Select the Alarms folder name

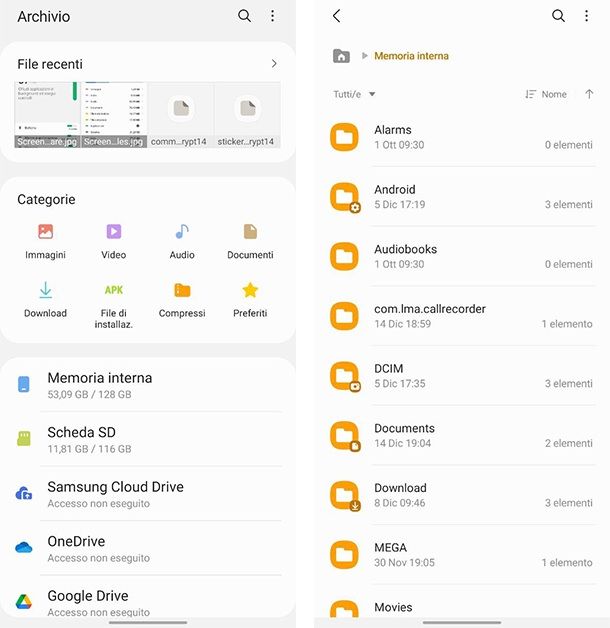393,130
